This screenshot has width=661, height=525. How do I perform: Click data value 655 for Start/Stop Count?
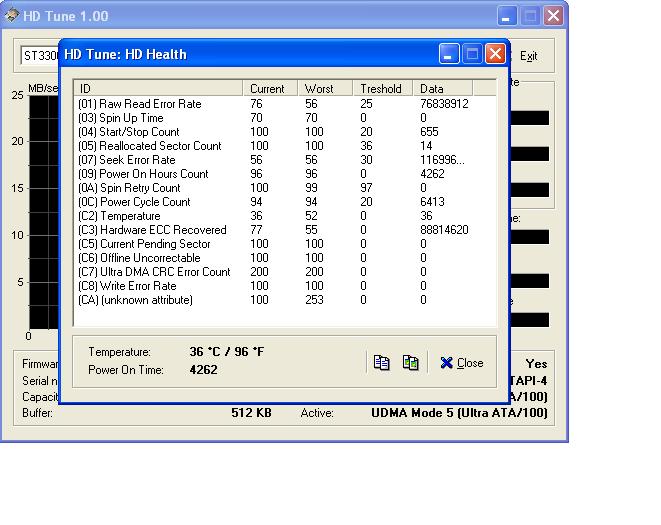coord(429,132)
